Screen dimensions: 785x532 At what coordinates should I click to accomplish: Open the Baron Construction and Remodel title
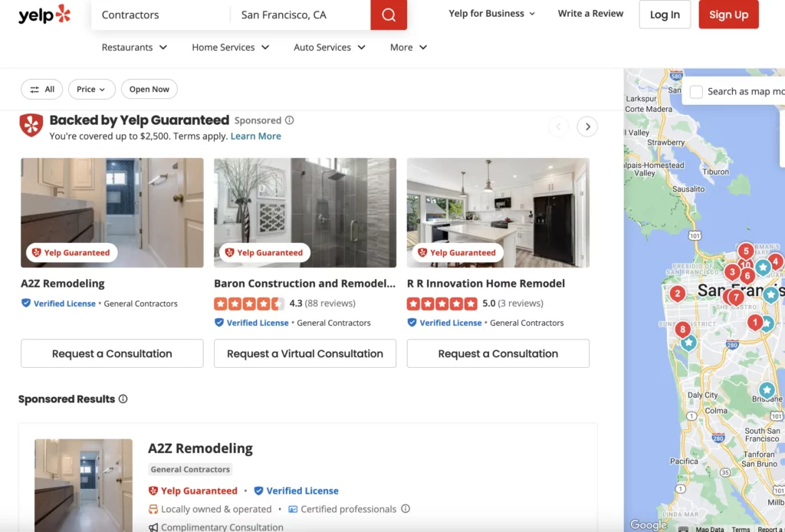304,284
